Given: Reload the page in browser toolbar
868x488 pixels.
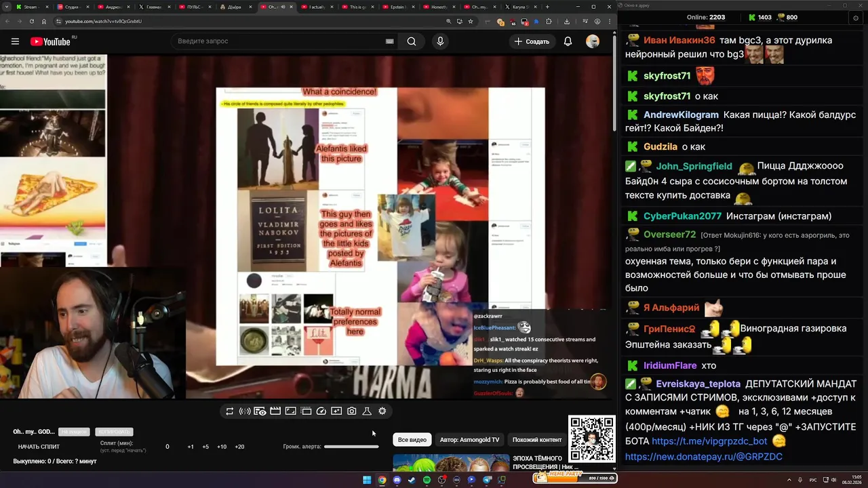Looking at the screenshot, I should point(31,21).
